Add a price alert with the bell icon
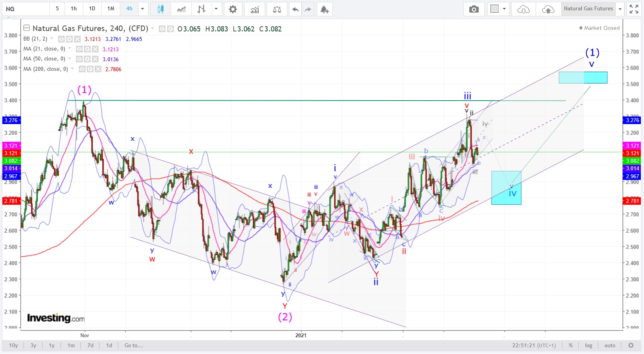 pyautogui.click(x=324, y=9)
